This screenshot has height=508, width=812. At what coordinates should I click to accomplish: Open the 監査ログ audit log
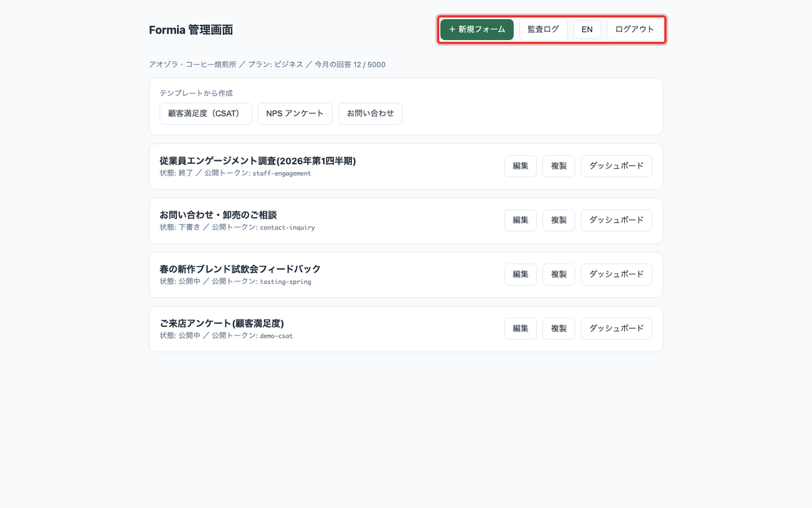[544, 29]
